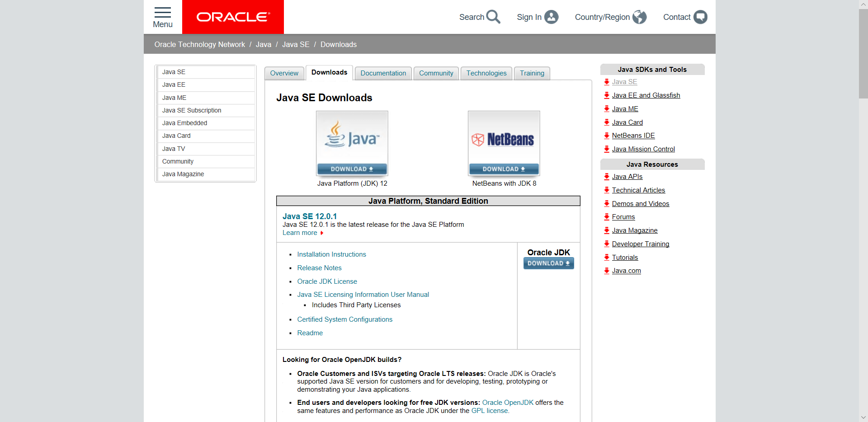Open Java Card link under SDKs and Tools
The height and width of the screenshot is (422, 868).
(627, 122)
